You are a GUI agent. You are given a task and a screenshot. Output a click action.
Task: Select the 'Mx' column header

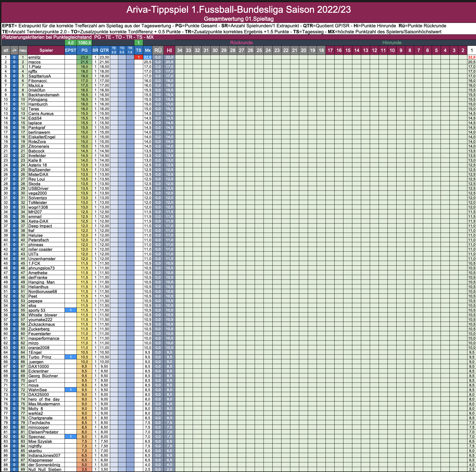pyautogui.click(x=148, y=50)
